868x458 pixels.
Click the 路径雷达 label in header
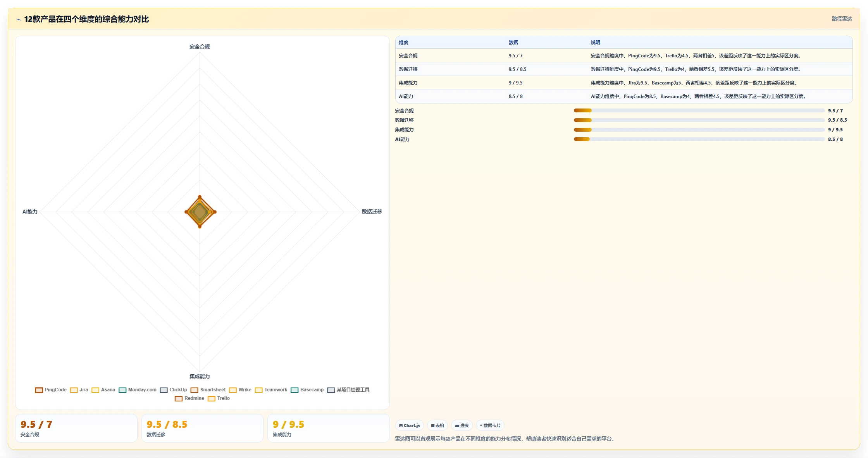point(842,19)
